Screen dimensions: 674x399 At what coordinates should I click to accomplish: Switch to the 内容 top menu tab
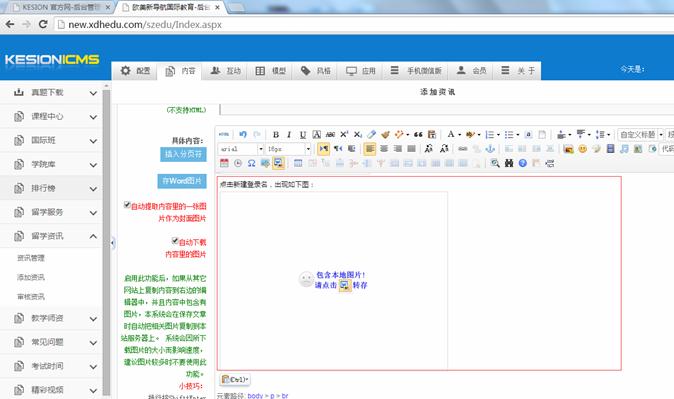pos(181,71)
